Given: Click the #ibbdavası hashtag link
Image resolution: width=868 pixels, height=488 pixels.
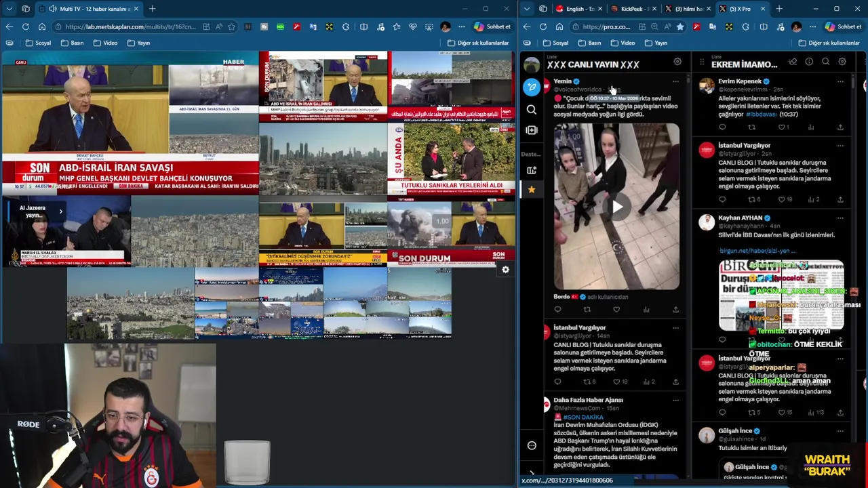Looking at the screenshot, I should click(761, 115).
